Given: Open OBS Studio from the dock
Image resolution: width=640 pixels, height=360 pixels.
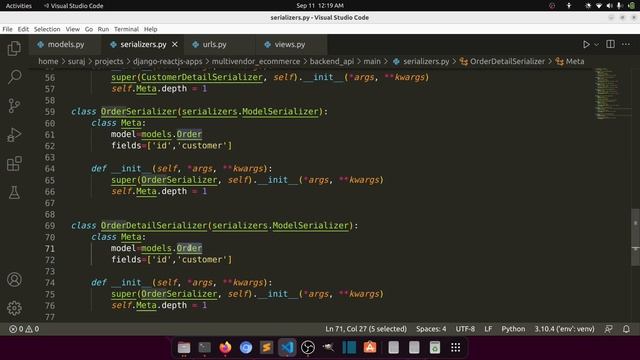Looking at the screenshot, I should [308, 347].
